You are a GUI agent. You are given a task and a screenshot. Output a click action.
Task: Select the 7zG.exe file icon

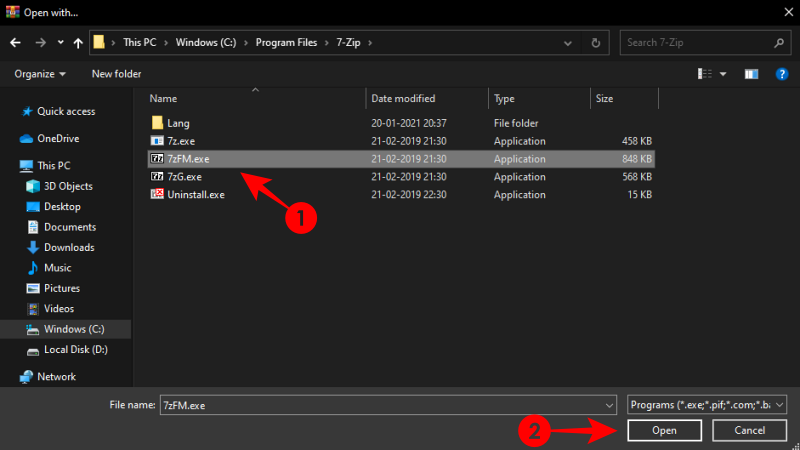tap(157, 176)
